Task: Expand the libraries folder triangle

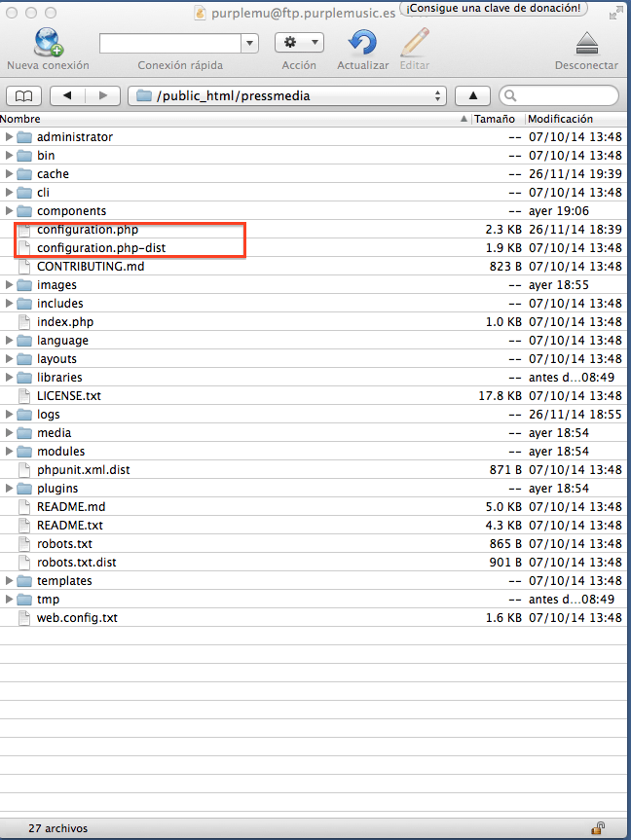Action: tap(9, 377)
